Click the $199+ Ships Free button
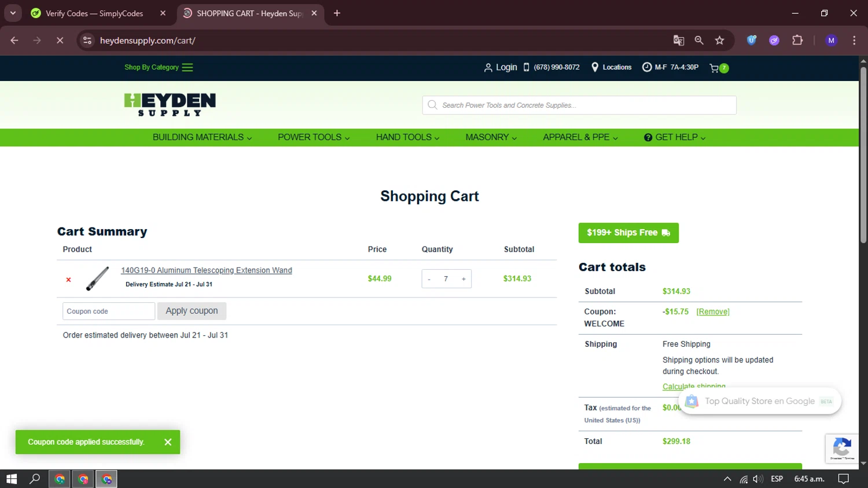The width and height of the screenshot is (868, 488). tap(628, 233)
